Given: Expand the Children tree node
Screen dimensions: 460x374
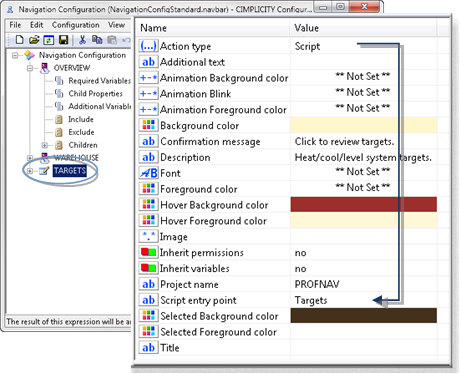Looking at the screenshot, I should click(x=45, y=145).
